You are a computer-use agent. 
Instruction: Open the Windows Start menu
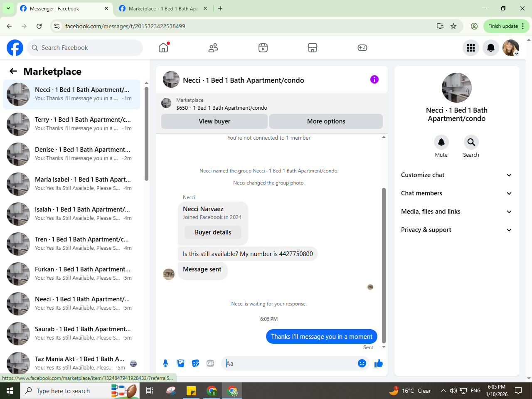coord(10,391)
